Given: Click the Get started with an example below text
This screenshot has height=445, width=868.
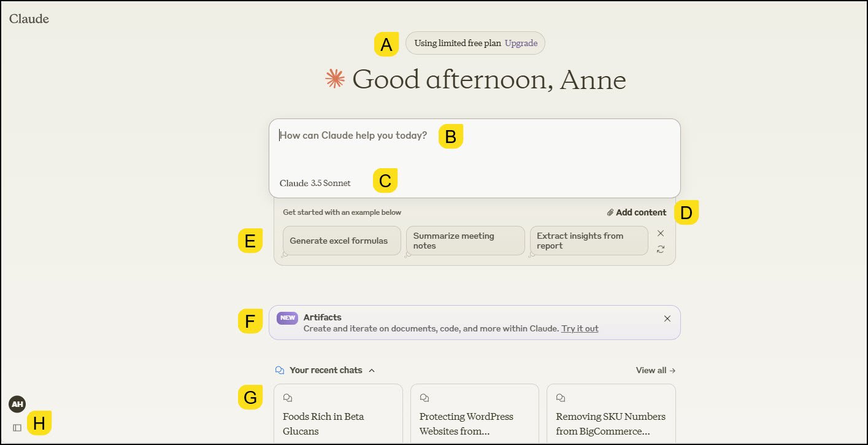Looking at the screenshot, I should click(x=342, y=212).
